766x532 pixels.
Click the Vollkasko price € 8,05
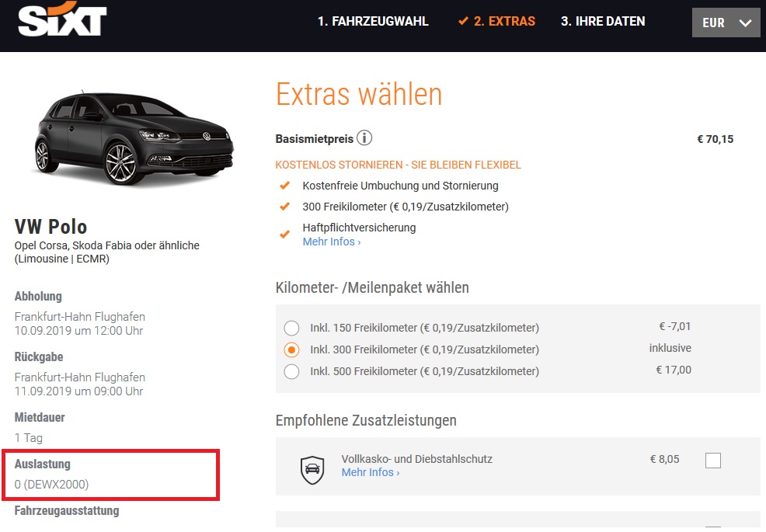[x=664, y=459]
